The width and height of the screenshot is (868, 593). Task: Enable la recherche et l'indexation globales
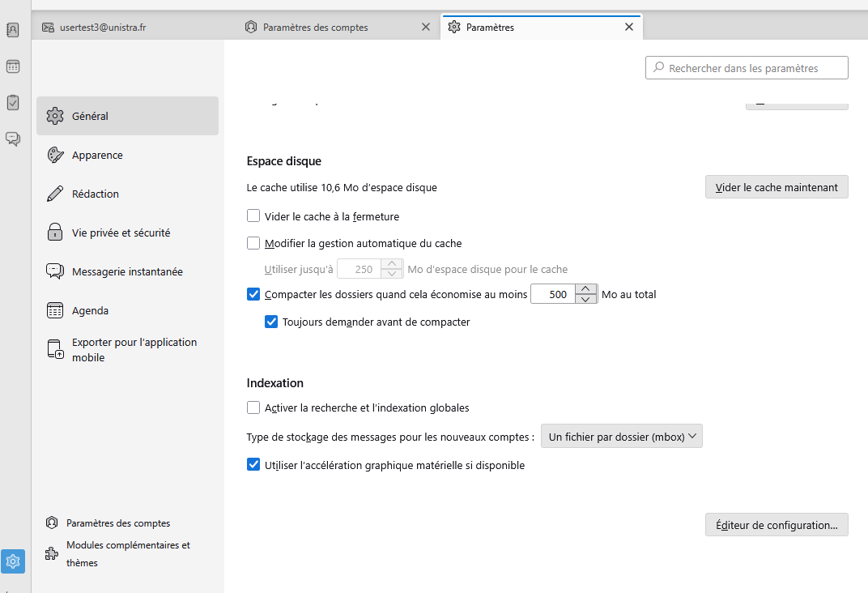pos(253,407)
